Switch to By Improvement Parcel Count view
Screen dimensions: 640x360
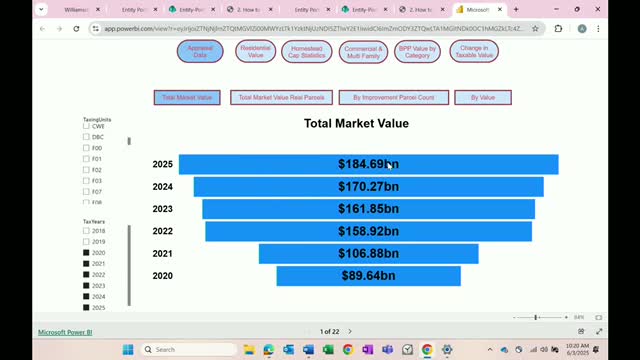click(x=393, y=98)
